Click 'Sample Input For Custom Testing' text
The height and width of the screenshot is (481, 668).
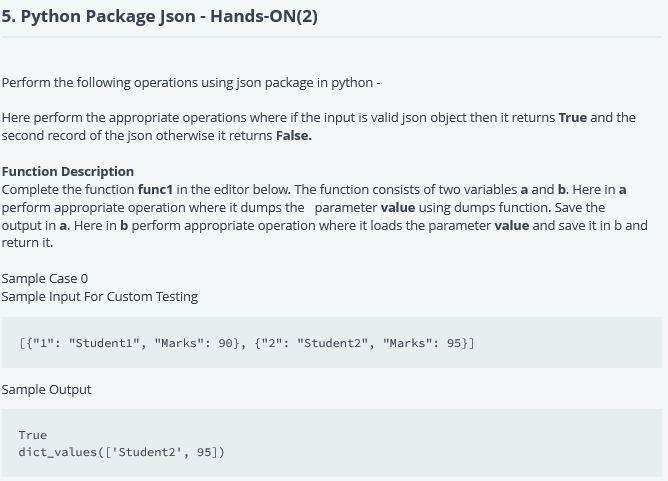point(100,296)
